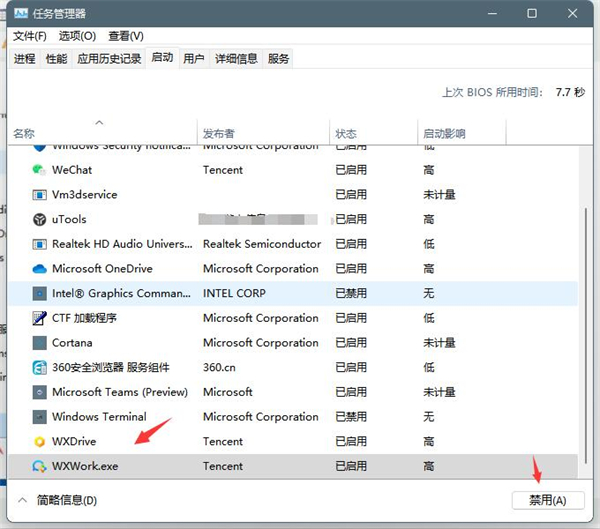Select the WXDrive icon

coord(40,441)
